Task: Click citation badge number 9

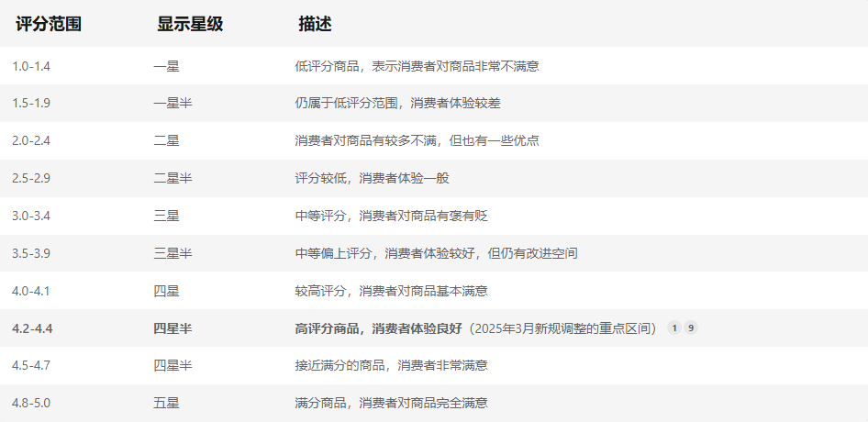Action: (691, 328)
